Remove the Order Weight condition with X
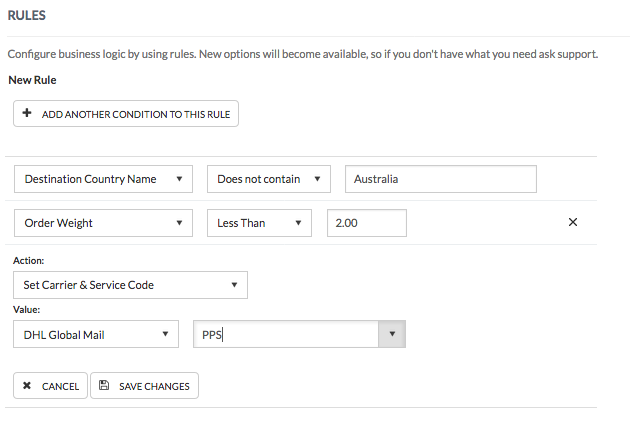The width and height of the screenshot is (630, 431). 573,222
